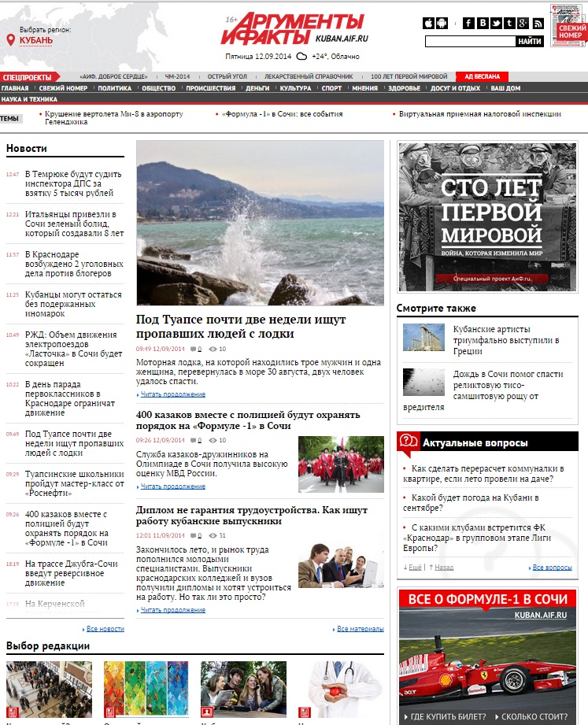
Task: Click the Найти search button
Action: 529,42
